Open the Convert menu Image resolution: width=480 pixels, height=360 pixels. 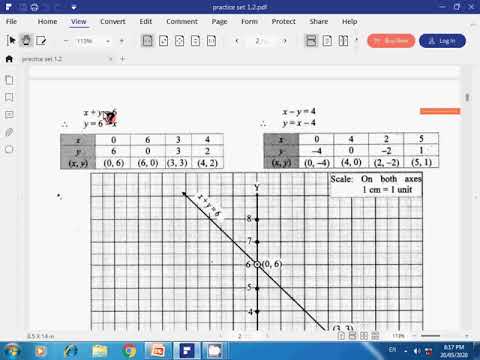pos(113,22)
